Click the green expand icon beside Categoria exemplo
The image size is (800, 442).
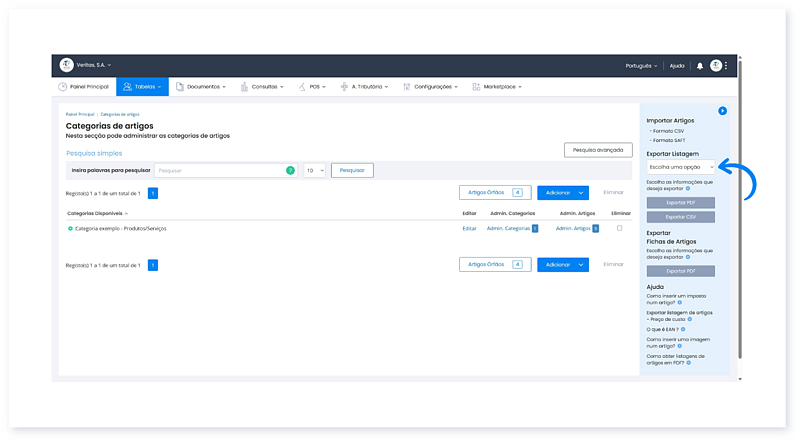(70, 229)
